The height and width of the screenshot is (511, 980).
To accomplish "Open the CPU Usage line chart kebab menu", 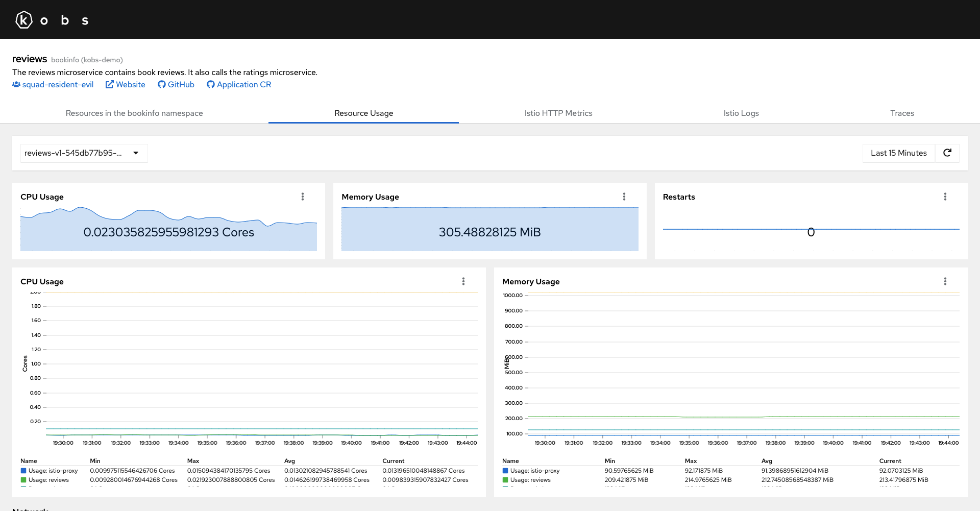I will pyautogui.click(x=463, y=281).
